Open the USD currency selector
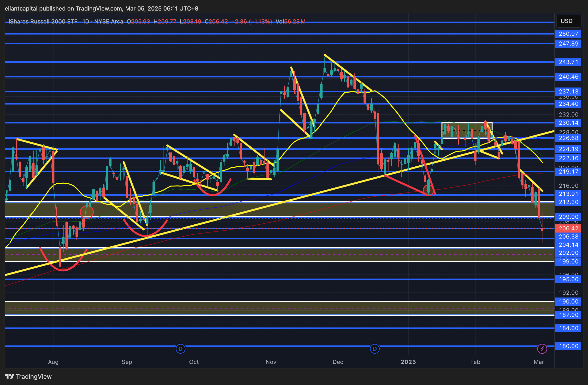 568,21
